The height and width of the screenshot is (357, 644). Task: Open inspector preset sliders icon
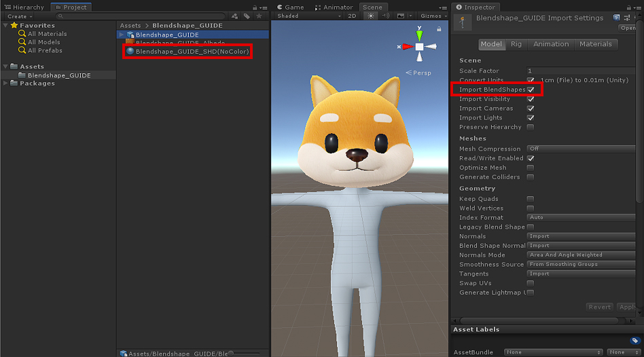(x=627, y=18)
